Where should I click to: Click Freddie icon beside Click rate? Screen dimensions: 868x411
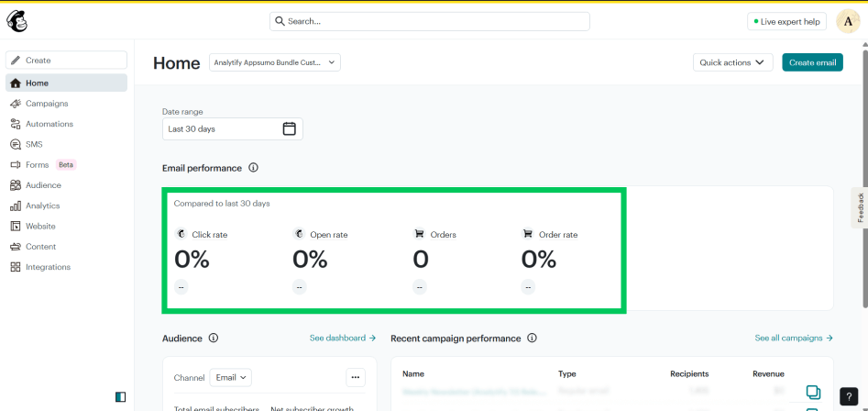click(181, 234)
